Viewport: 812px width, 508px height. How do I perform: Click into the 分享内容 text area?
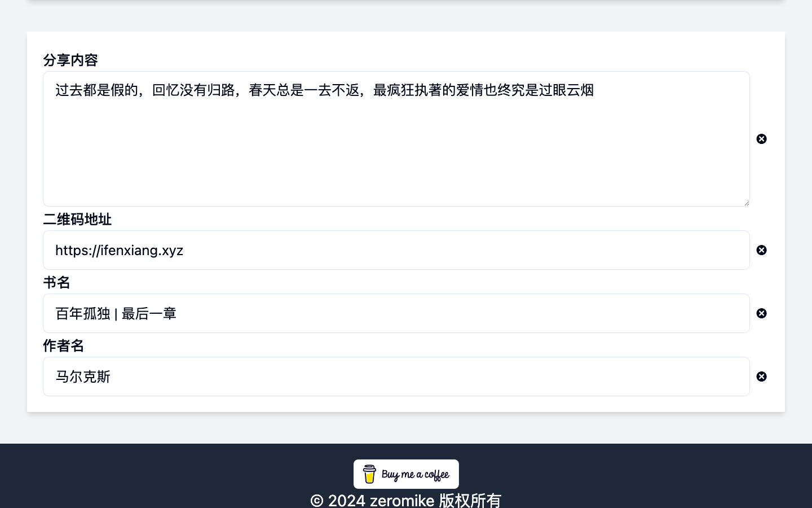coord(396,139)
